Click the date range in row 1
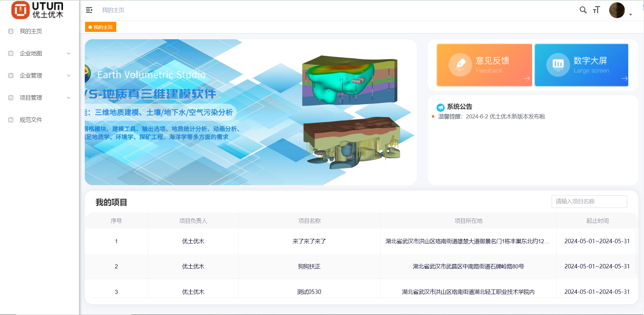644x315 pixels. click(x=597, y=241)
